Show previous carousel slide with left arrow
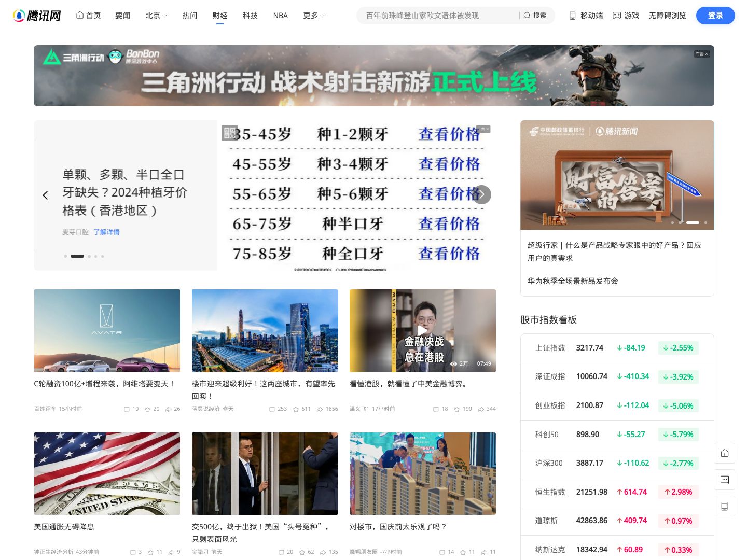Image resolution: width=747 pixels, height=560 pixels. click(x=45, y=195)
